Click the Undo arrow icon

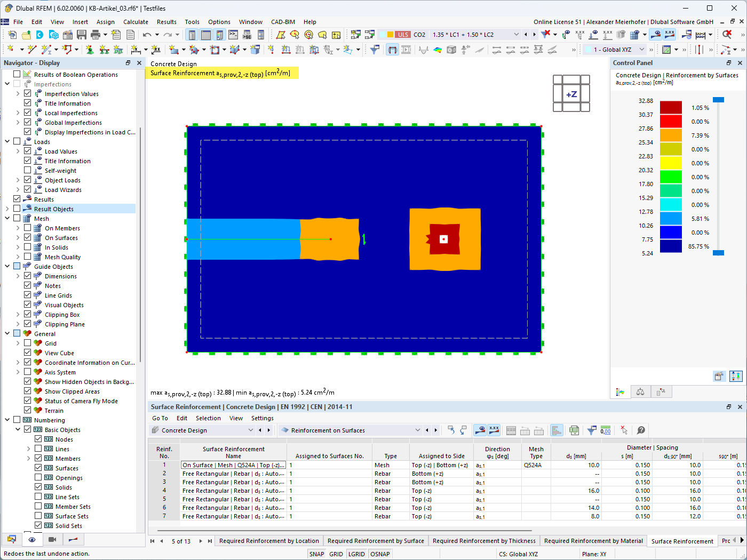(x=147, y=35)
